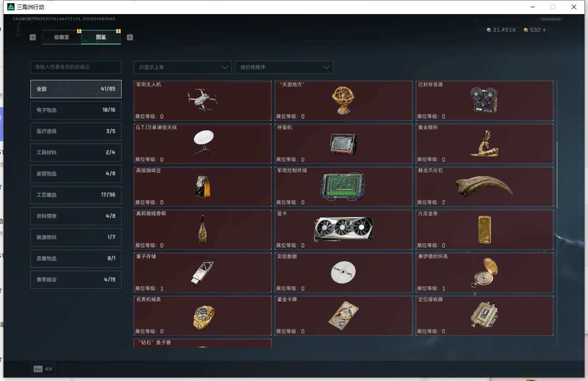Expand the 只显示上架 filter dropdown
Viewport: 588px width, 381px height.
click(182, 67)
